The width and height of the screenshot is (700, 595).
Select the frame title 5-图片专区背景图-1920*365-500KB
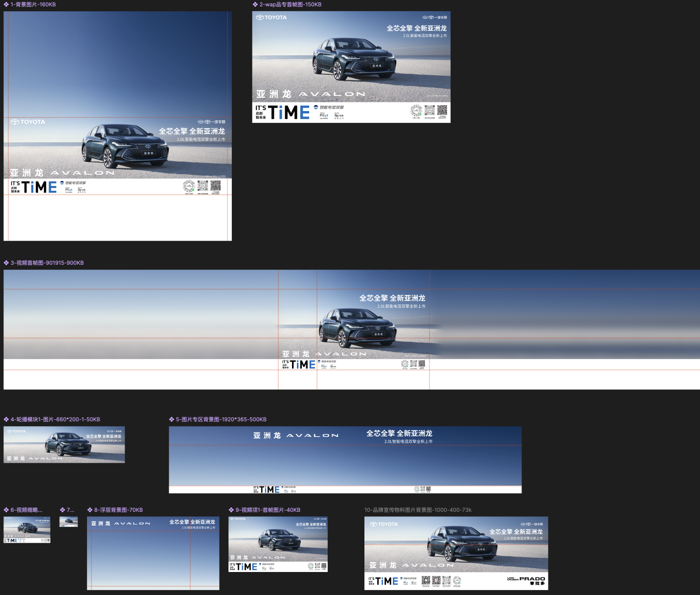pyautogui.click(x=221, y=419)
